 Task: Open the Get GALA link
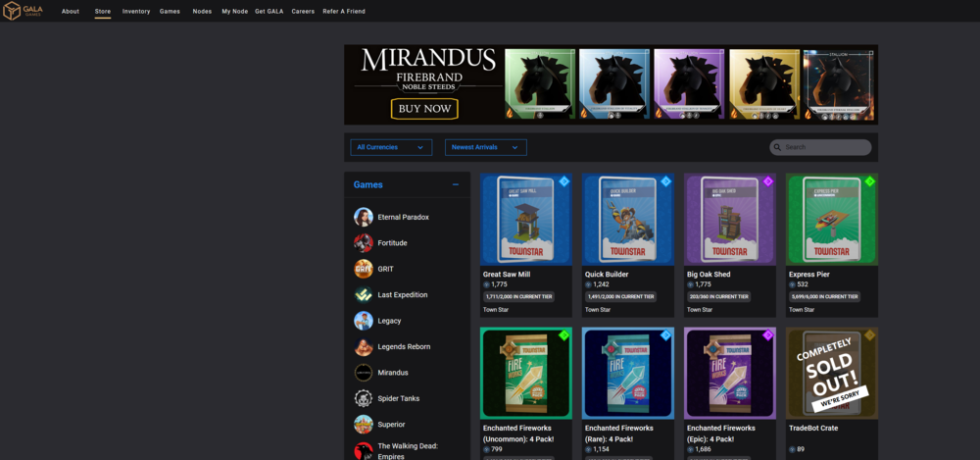[269, 11]
